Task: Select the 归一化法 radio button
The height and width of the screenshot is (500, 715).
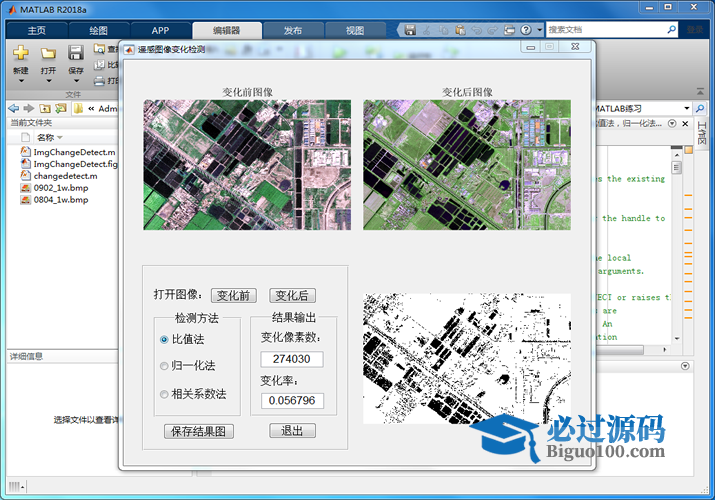Action: coord(164,366)
